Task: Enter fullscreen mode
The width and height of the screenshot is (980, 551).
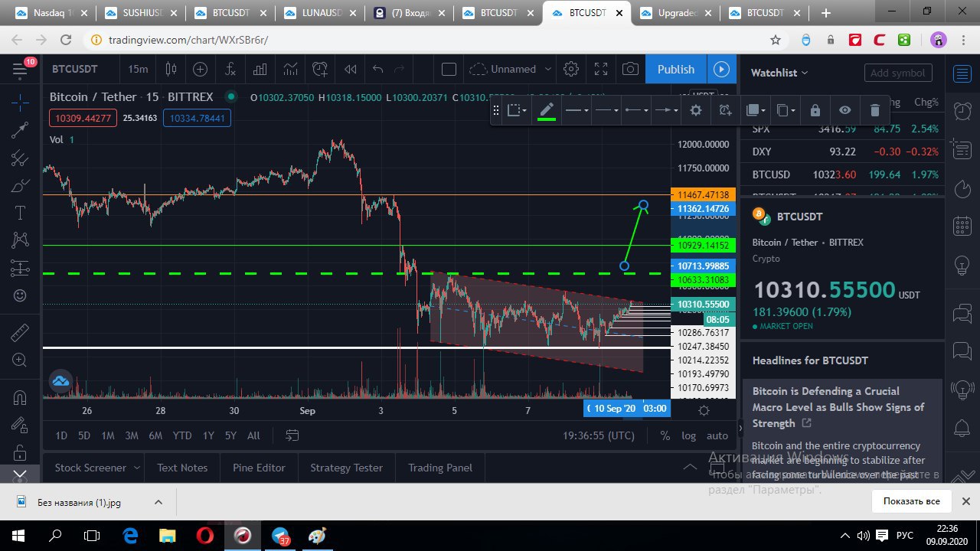Action: 601,70
